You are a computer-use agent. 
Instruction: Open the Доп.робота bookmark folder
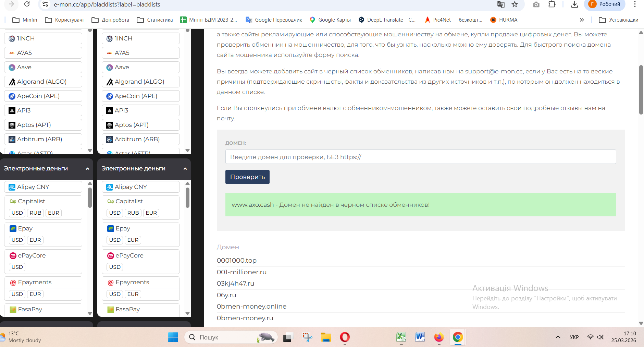pos(110,20)
